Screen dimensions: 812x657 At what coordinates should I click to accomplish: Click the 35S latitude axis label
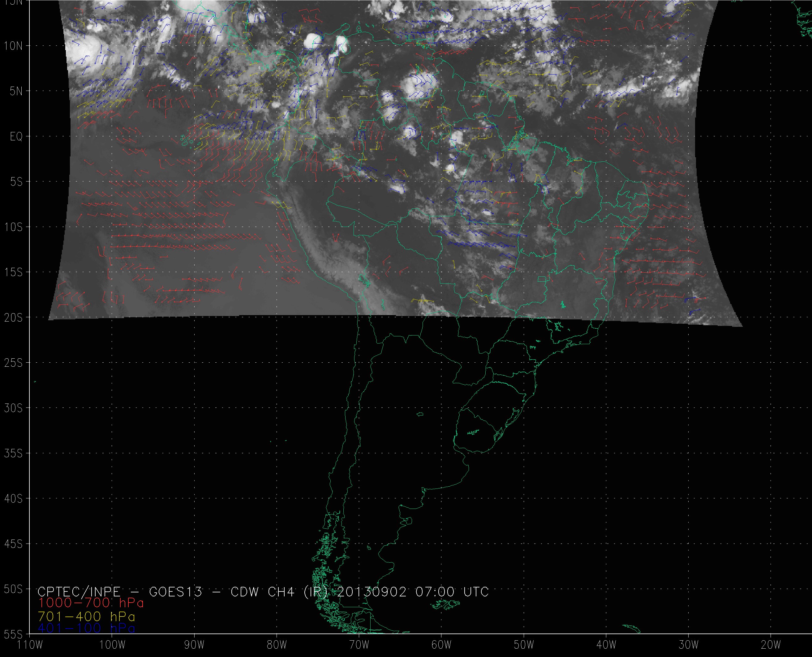13,453
